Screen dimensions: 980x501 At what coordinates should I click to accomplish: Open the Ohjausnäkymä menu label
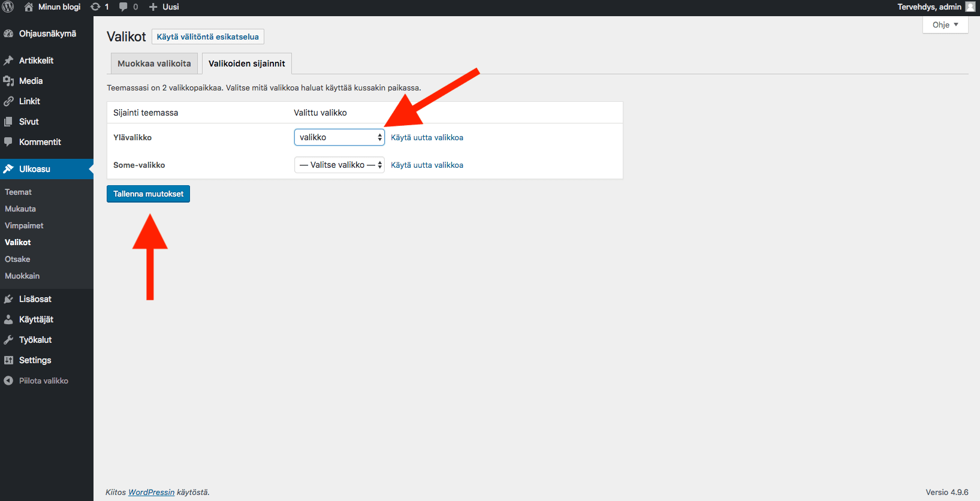47,34
